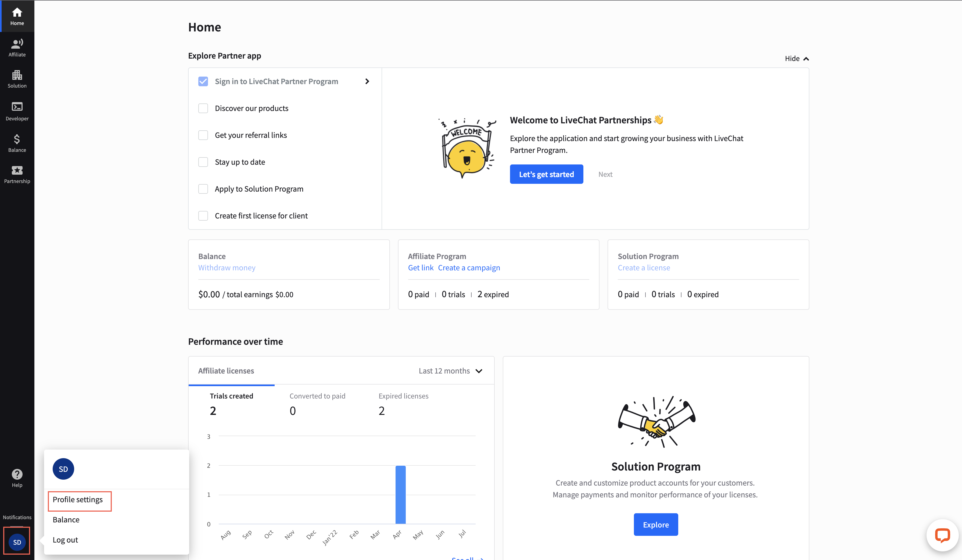
Task: Click the Create a license link
Action: pos(644,268)
